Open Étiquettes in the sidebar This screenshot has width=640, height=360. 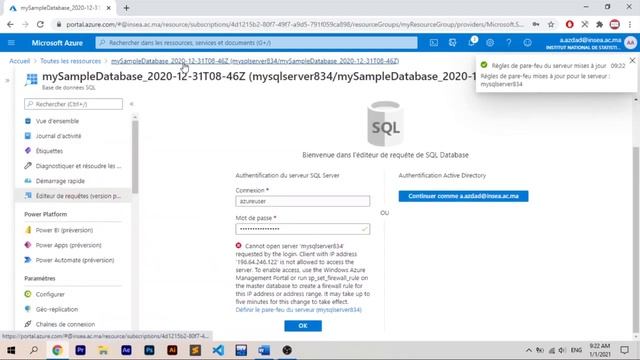(49, 151)
